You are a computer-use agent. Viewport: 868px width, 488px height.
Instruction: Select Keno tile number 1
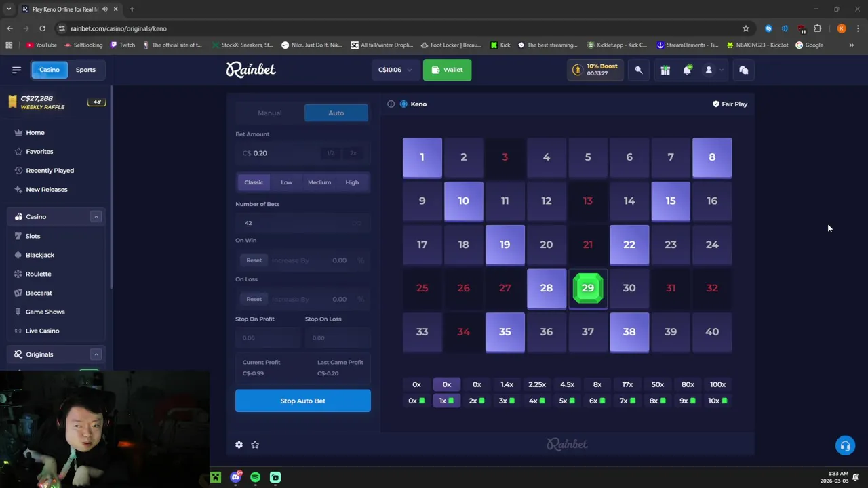click(422, 157)
